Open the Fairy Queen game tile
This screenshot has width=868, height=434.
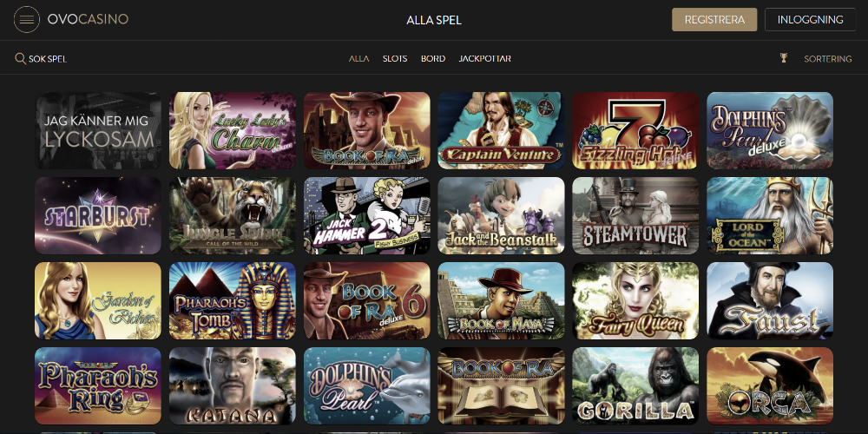tap(635, 300)
